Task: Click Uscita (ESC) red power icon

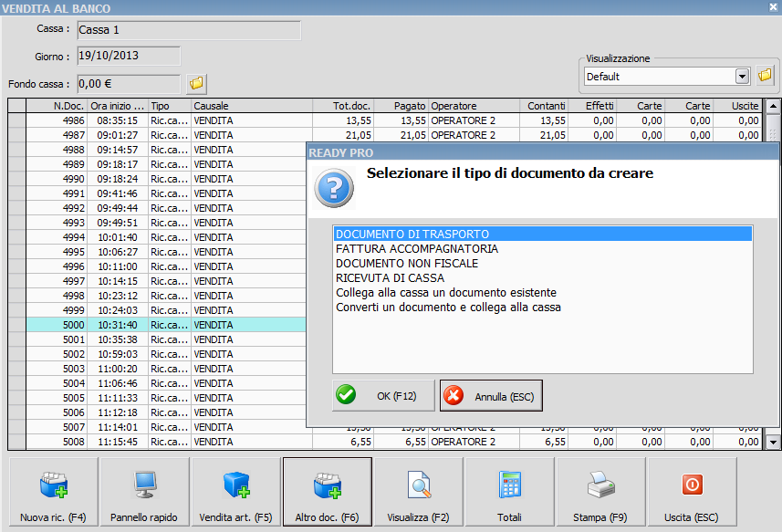Action: pos(693,485)
